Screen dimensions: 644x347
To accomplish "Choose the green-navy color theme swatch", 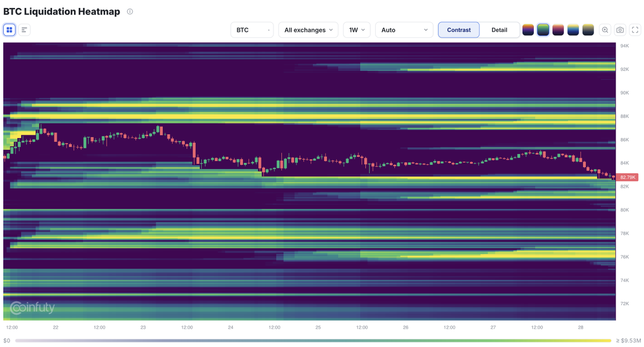I will [543, 30].
